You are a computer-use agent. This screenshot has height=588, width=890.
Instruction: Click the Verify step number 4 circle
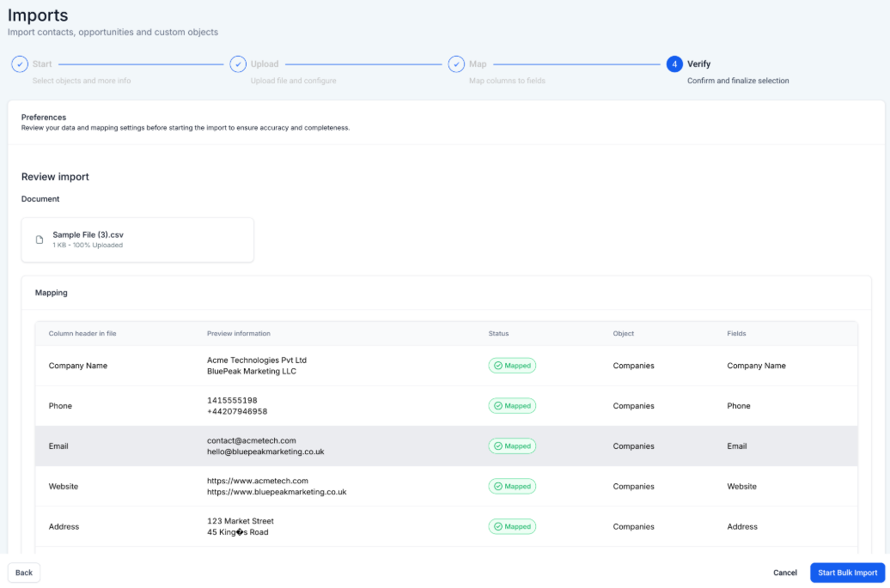point(674,64)
